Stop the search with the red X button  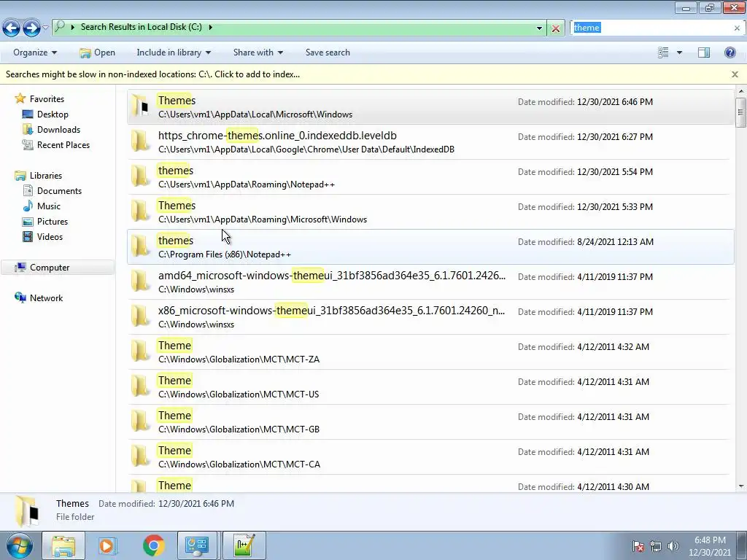[x=555, y=28]
